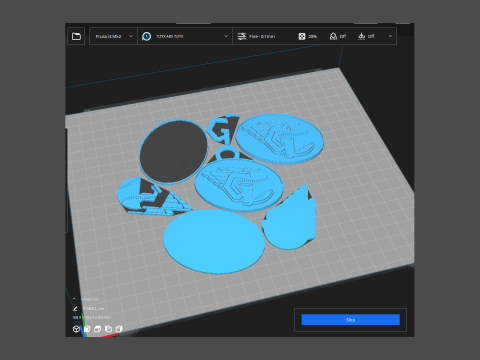The height and width of the screenshot is (360, 480).
Task: Click the build plate adhesion icon
Action: tap(361, 36)
